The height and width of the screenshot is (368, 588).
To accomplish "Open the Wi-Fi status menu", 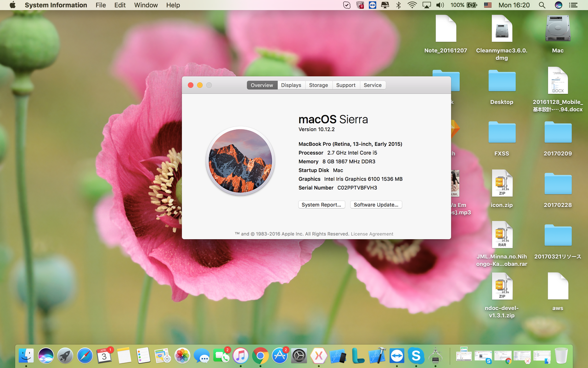I will click(x=412, y=5).
